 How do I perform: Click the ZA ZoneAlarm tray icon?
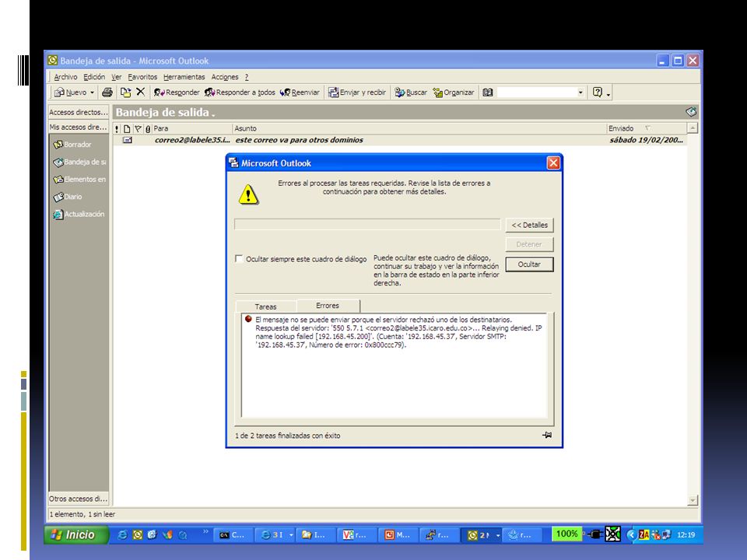point(644,535)
